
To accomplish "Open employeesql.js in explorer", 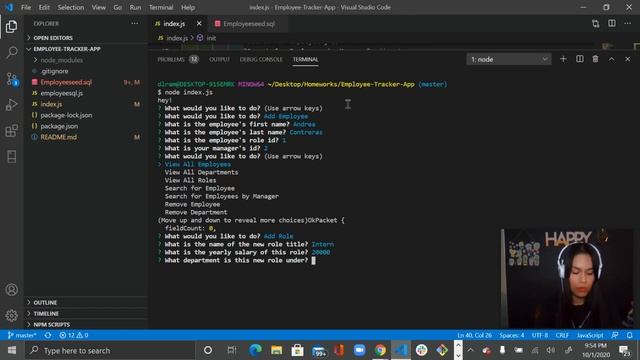I will 86,93.
